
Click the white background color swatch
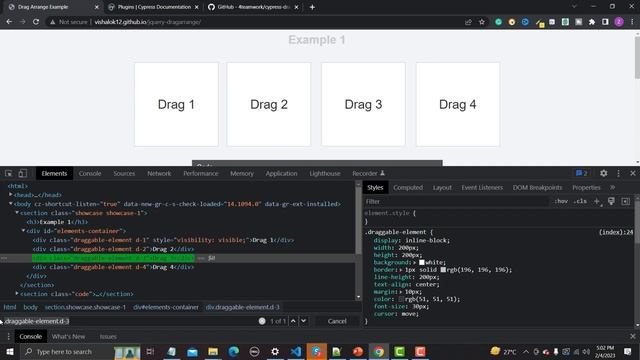(x=422, y=262)
